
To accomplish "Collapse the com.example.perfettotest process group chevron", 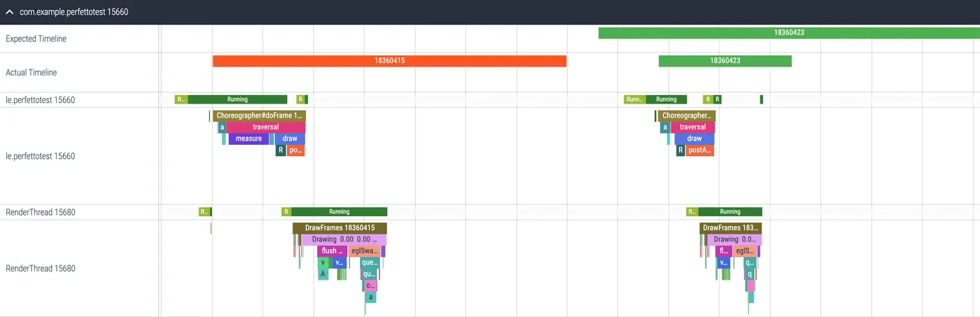I will point(10,12).
